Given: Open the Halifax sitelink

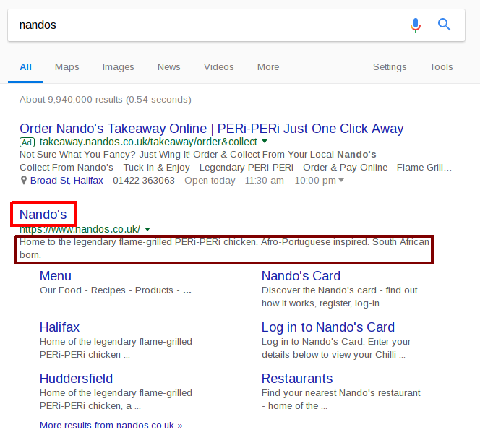Looking at the screenshot, I should [59, 327].
